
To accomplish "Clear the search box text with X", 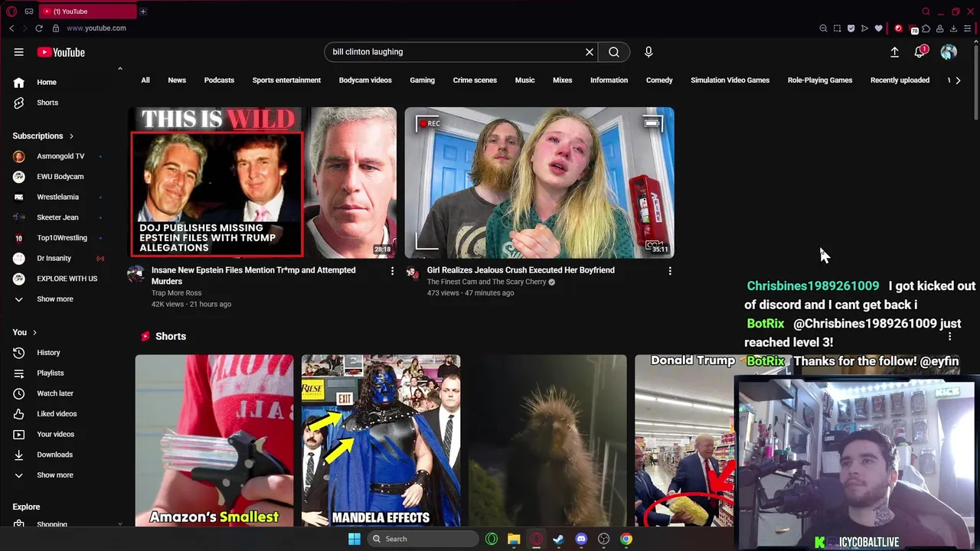I will point(590,52).
